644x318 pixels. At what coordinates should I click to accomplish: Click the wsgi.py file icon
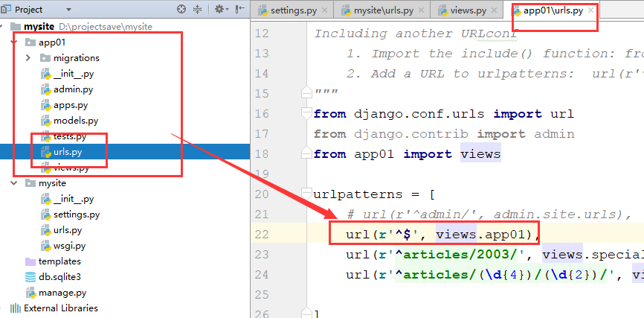click(x=45, y=246)
